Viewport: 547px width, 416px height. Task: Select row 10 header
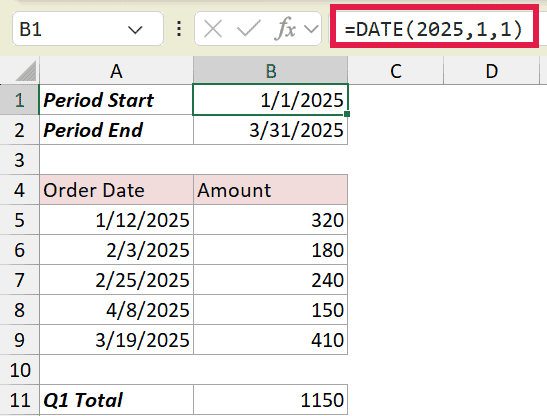tap(19, 370)
